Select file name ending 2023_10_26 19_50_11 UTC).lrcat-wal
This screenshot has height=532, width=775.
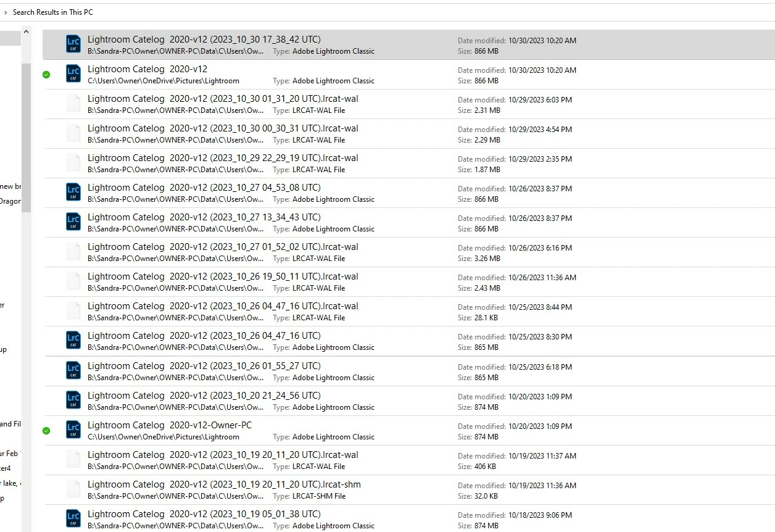point(223,276)
